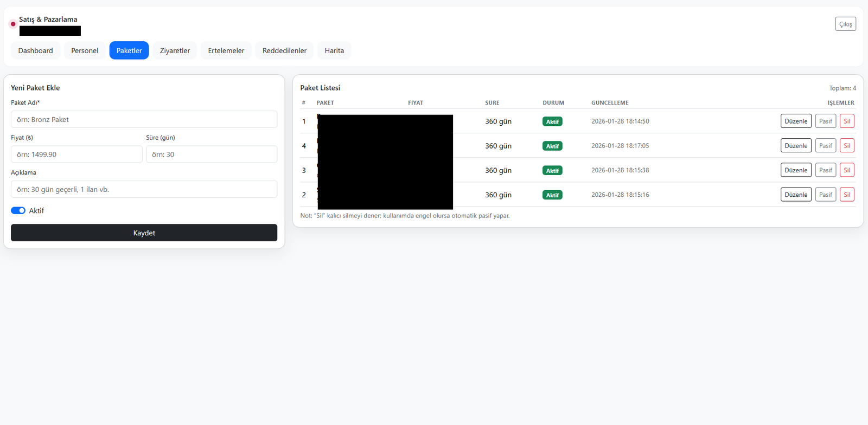The width and height of the screenshot is (868, 425).
Task: Go to the Ziyaretler tab
Action: tap(175, 50)
